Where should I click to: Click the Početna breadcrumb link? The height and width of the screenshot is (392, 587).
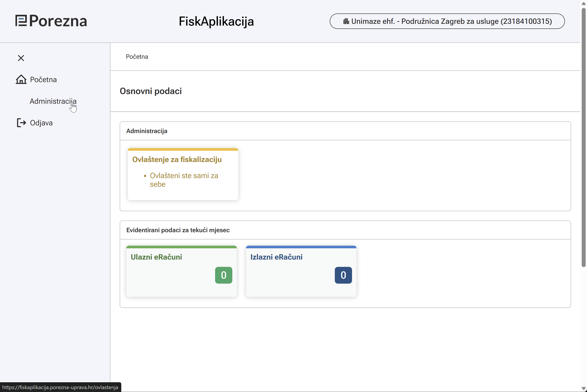[x=137, y=57]
